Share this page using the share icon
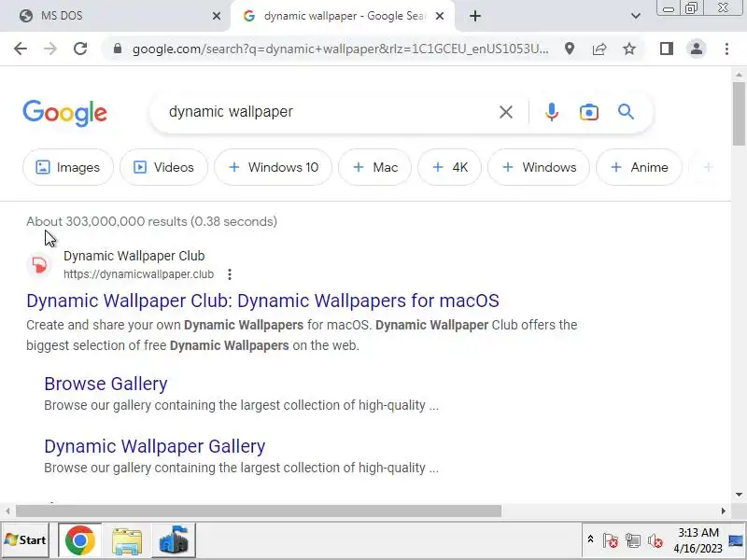Screen dimensions: 747x560 [x=599, y=49]
